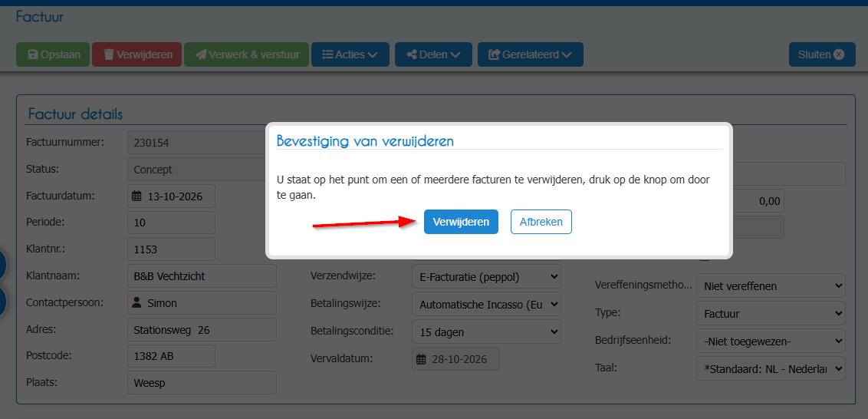Viewport: 868px width, 419px height.
Task: Click the Vervaldatum calendar icon
Action: click(x=421, y=359)
